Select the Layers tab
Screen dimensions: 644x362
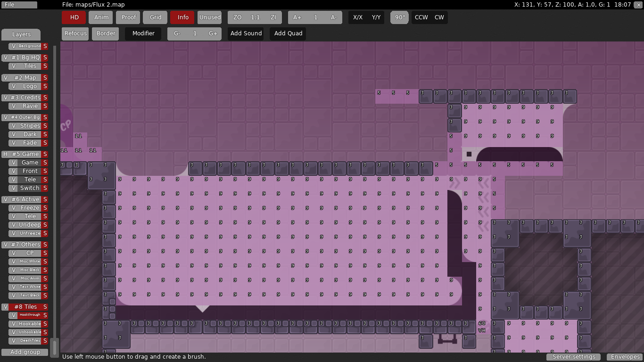(x=21, y=34)
